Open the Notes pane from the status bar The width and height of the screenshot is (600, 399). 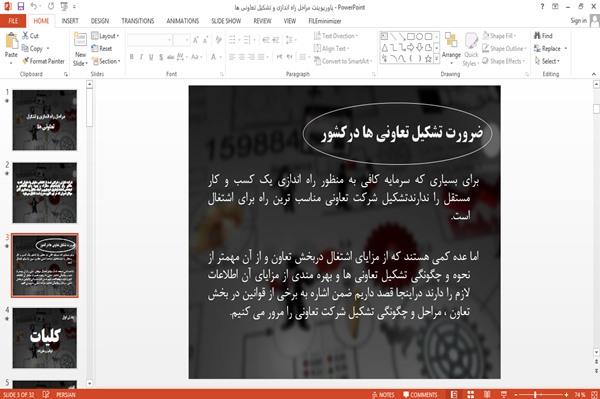pos(383,394)
